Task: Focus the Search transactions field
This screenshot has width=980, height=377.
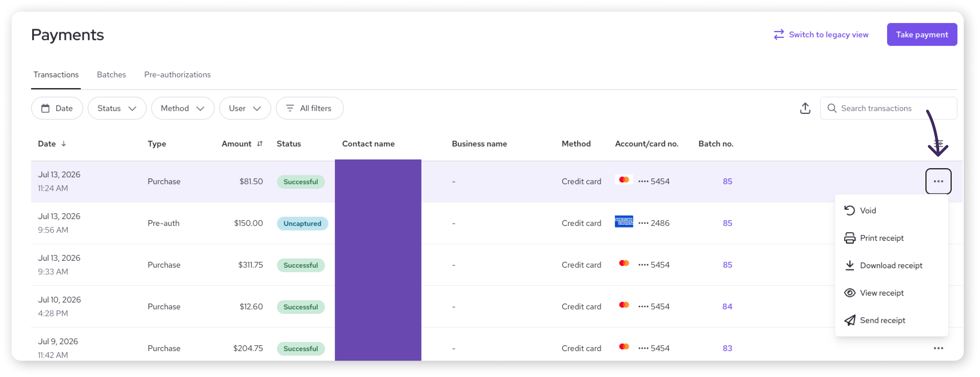Action: click(x=888, y=108)
